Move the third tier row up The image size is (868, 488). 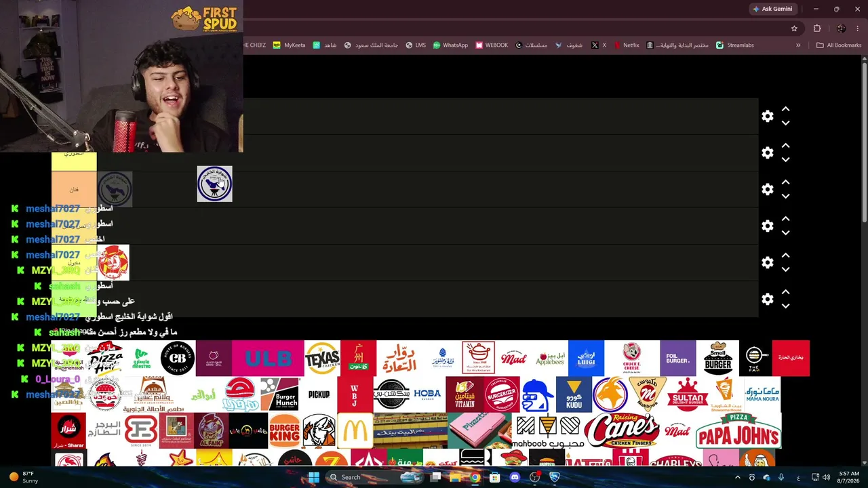pyautogui.click(x=785, y=182)
